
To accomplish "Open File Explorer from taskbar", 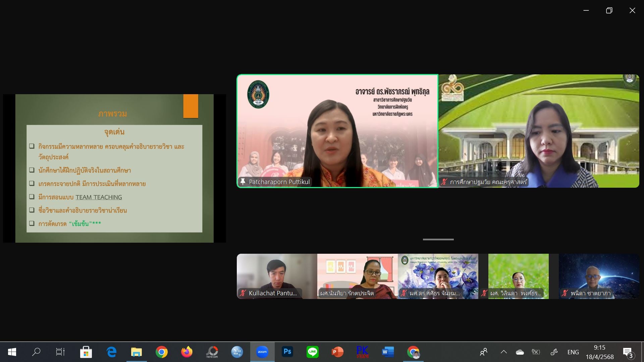I will [x=137, y=352].
